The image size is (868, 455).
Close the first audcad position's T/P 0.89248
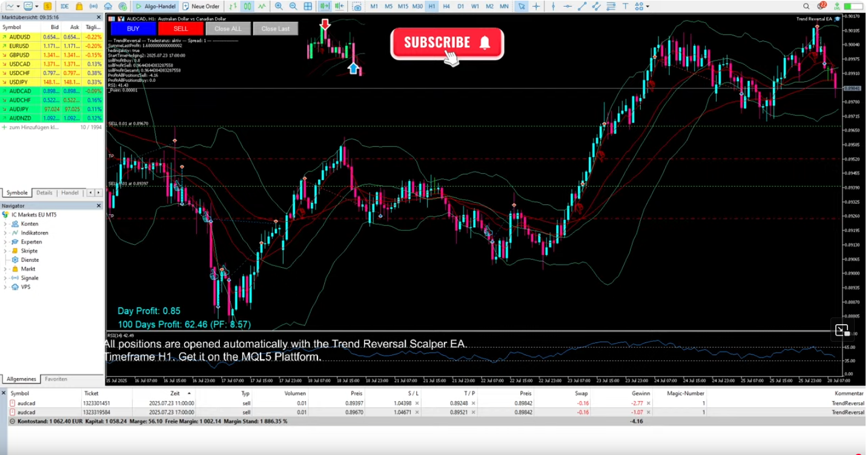[473, 403]
